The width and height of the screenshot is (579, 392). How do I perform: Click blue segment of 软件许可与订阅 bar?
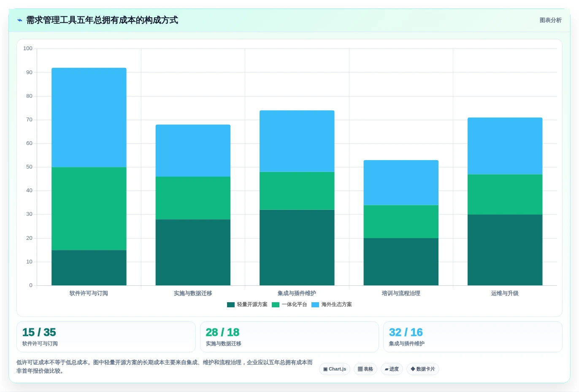click(89, 118)
